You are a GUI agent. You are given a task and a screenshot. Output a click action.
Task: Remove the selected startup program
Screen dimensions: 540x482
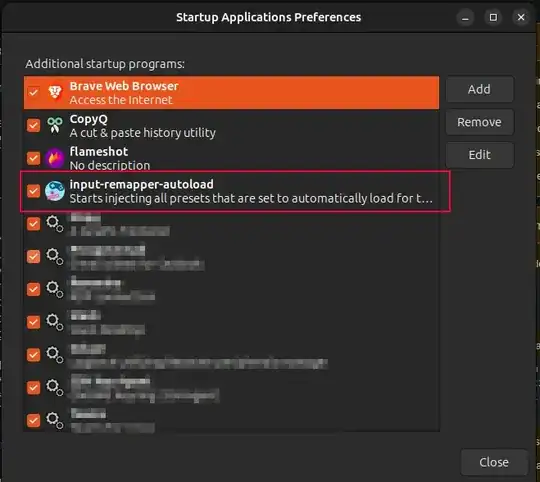pos(479,122)
